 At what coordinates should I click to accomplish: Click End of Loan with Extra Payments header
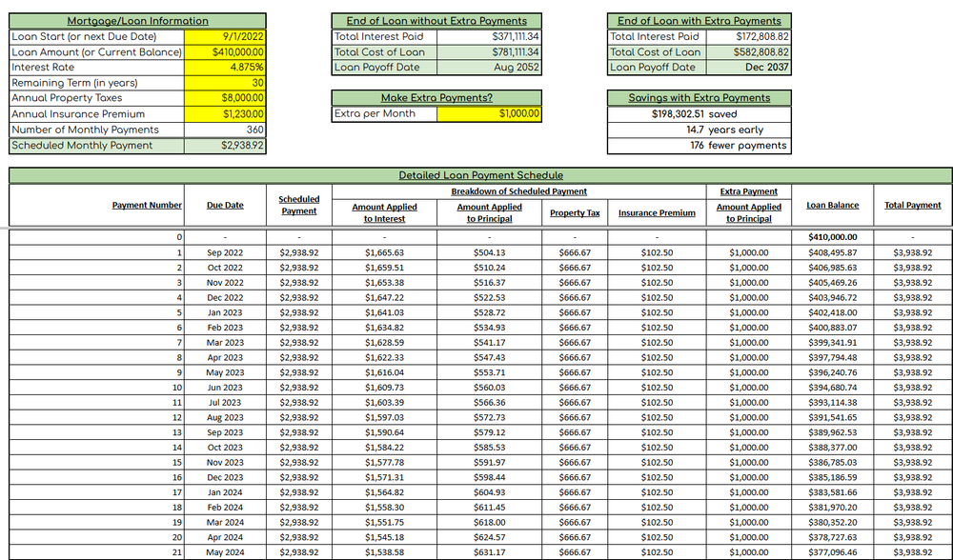[699, 21]
